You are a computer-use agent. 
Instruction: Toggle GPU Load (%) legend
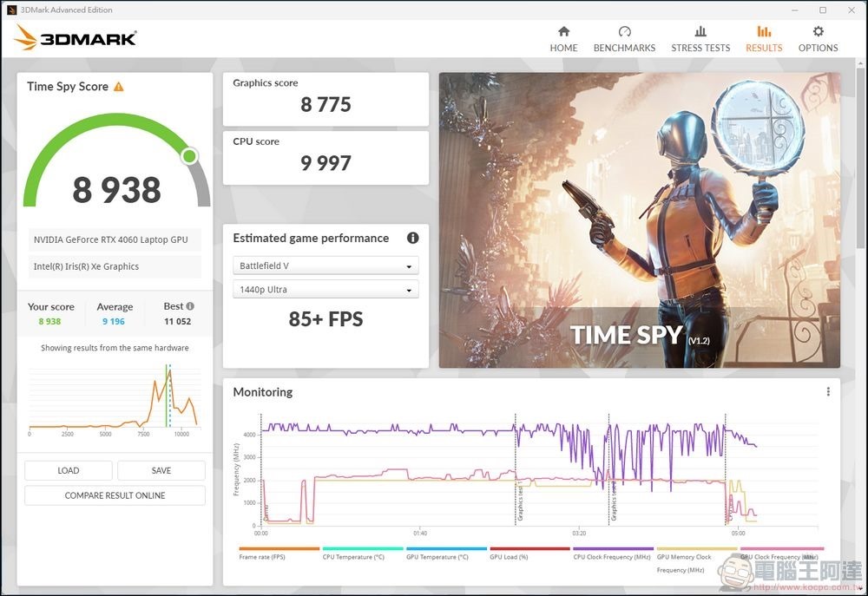(x=529, y=553)
